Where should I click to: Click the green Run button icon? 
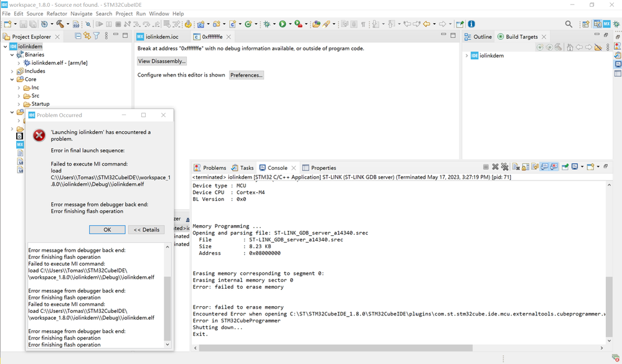[283, 24]
